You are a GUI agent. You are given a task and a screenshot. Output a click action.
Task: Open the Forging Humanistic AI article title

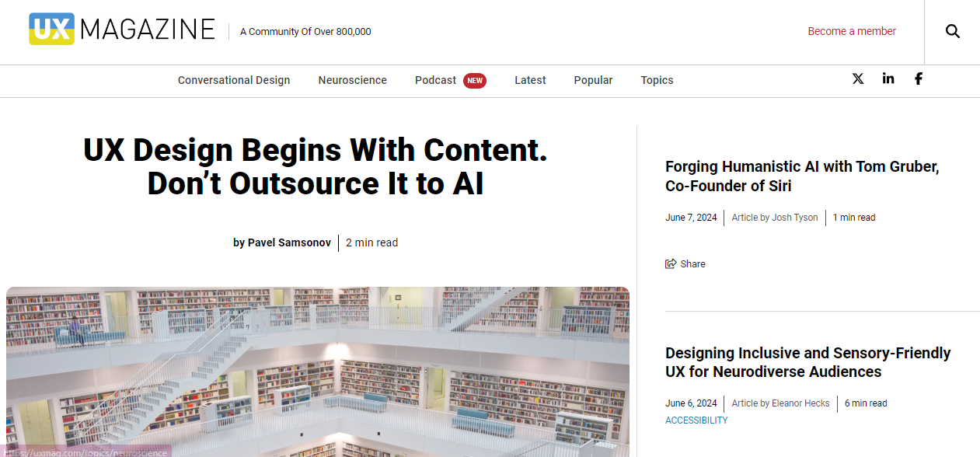click(802, 176)
